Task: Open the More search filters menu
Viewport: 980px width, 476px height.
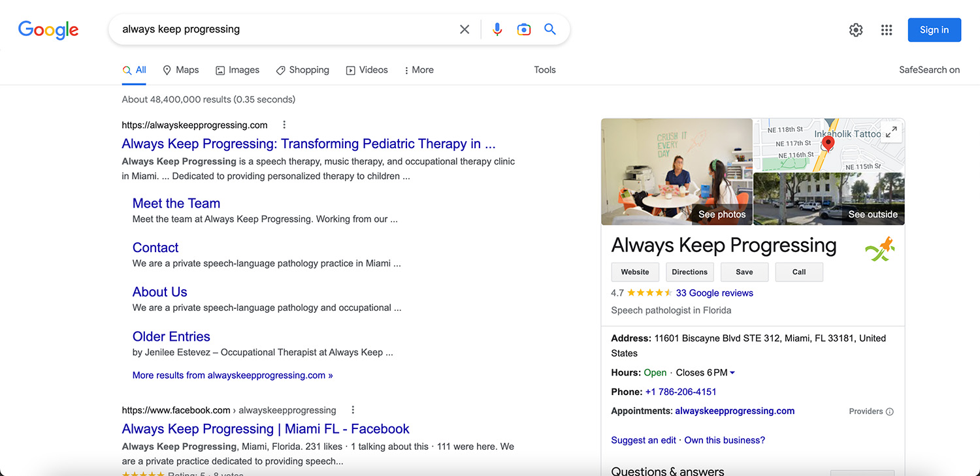Action: click(419, 70)
